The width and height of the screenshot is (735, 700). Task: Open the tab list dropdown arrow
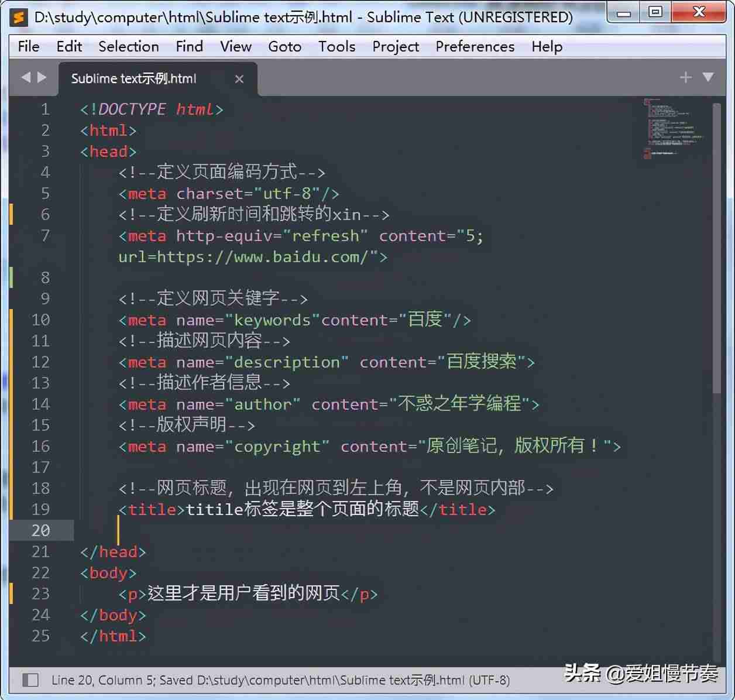pos(708,77)
